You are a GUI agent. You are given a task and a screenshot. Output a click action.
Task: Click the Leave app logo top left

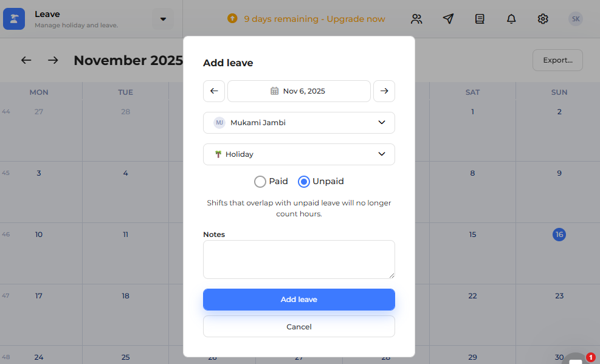click(14, 19)
